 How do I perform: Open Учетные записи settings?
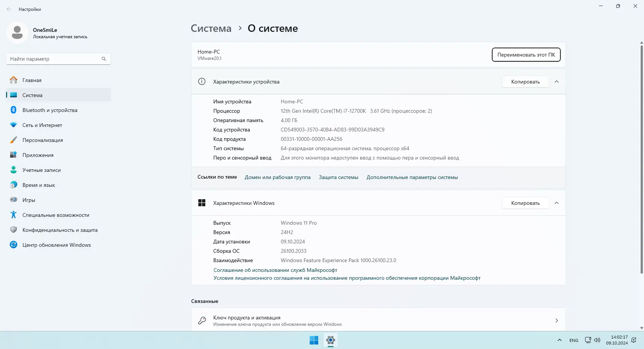point(41,170)
